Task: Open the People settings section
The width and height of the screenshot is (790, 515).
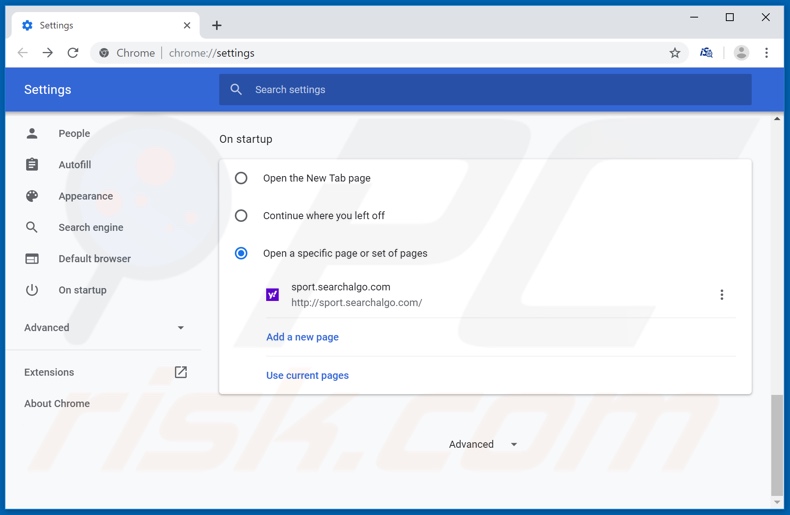Action: tap(74, 134)
